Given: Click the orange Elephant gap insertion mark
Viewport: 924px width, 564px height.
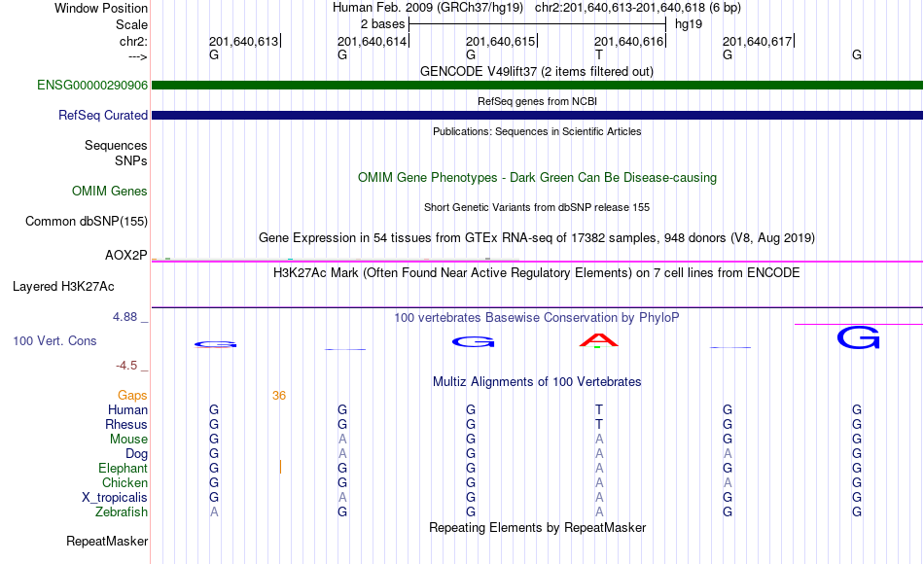Looking at the screenshot, I should click(280, 468).
